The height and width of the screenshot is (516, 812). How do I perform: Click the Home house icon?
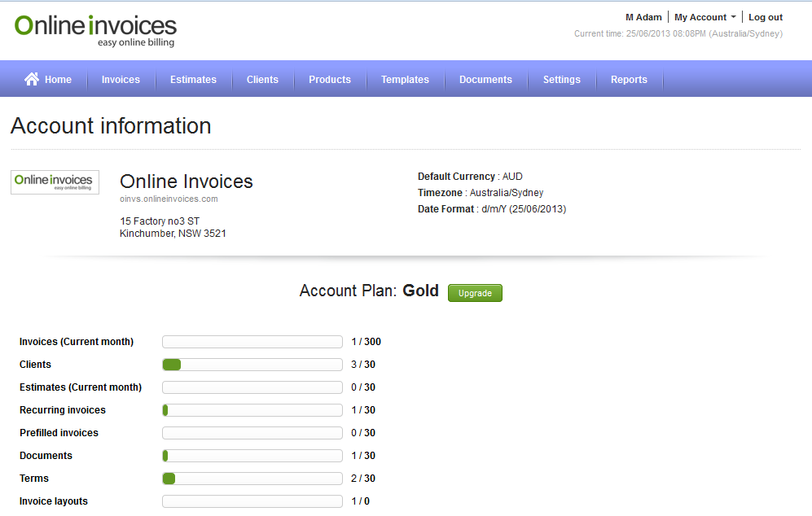tap(32, 79)
